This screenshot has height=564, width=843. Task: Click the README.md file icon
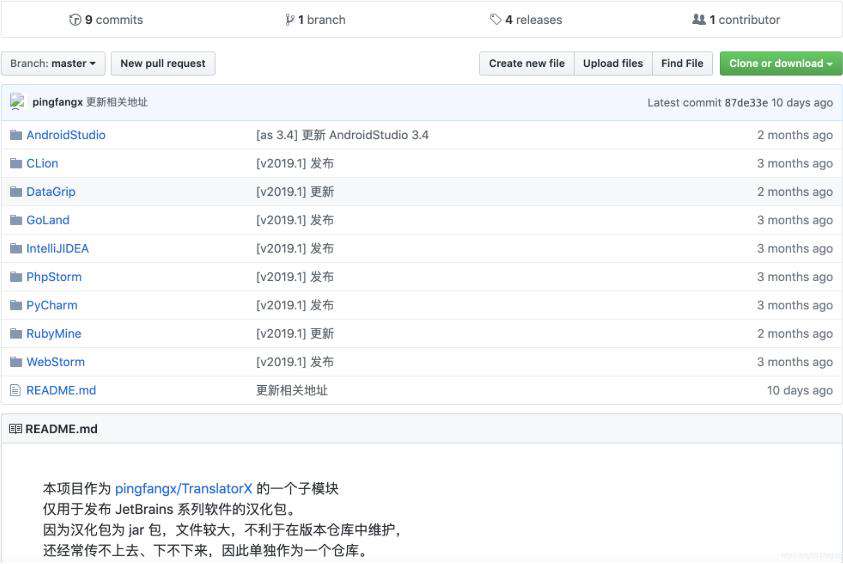click(x=16, y=391)
